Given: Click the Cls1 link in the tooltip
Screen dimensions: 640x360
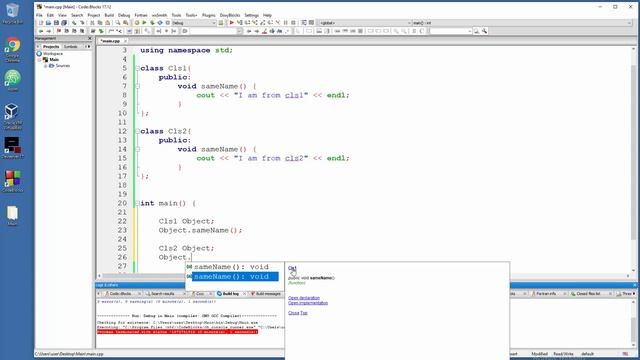Looking at the screenshot, I should 292,268.
